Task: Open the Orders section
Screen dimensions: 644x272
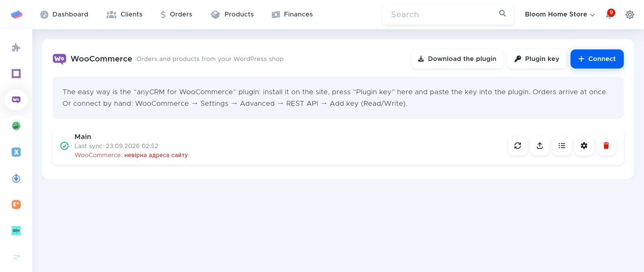Action: point(176,15)
